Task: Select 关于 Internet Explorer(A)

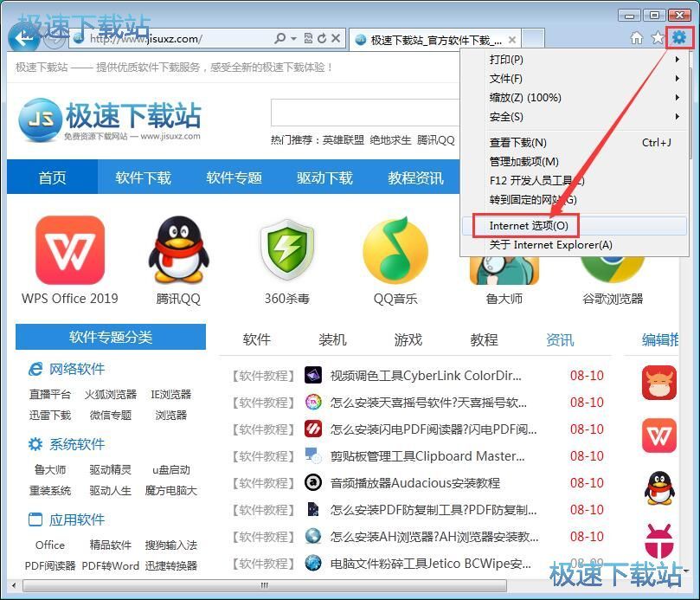Action: (x=575, y=245)
